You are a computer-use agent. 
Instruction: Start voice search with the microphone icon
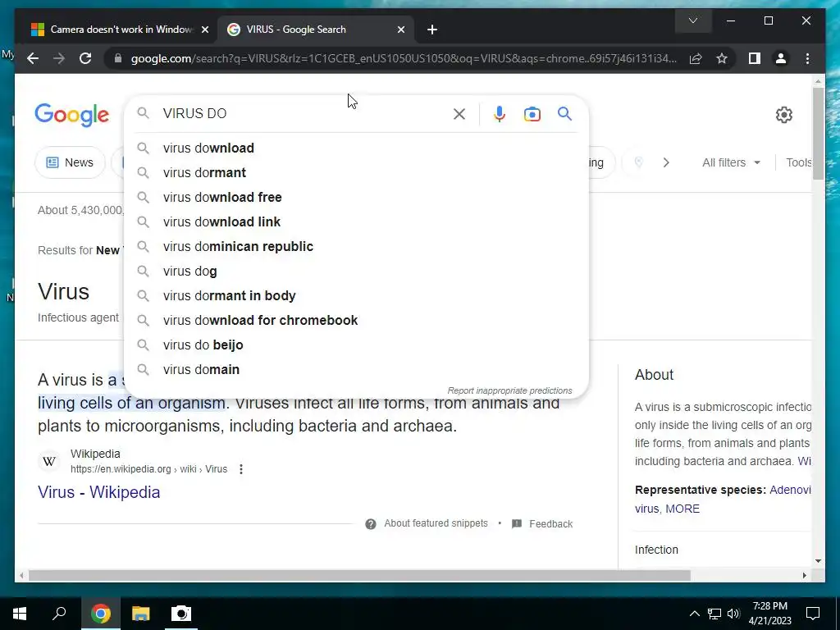click(500, 113)
